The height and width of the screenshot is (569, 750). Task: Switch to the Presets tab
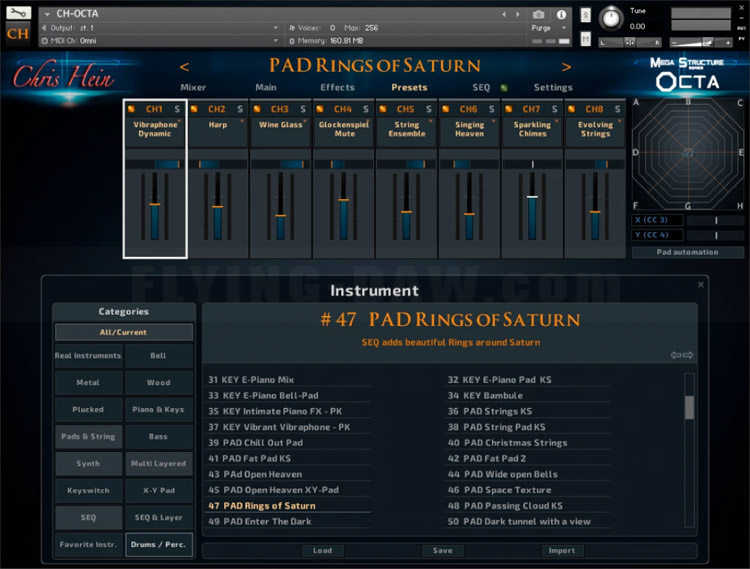coord(409,88)
